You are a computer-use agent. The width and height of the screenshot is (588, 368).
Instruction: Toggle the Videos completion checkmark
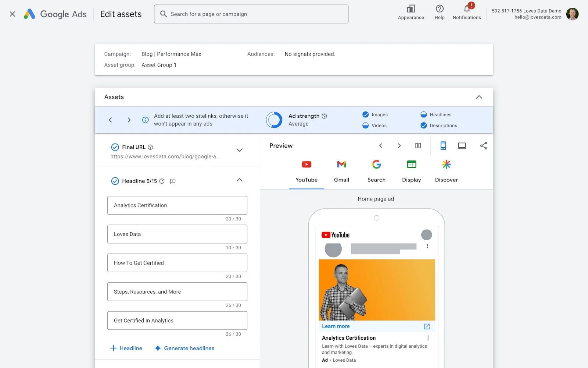pyautogui.click(x=366, y=125)
